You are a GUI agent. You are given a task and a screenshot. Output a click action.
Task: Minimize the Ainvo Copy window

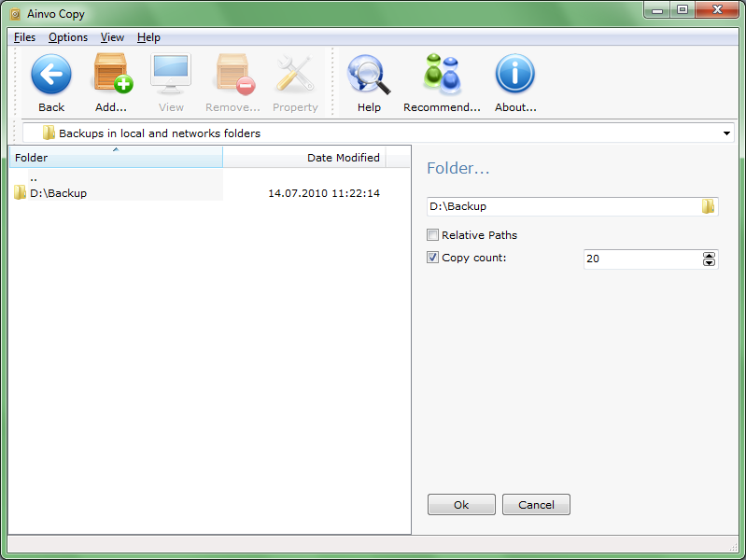click(x=657, y=9)
